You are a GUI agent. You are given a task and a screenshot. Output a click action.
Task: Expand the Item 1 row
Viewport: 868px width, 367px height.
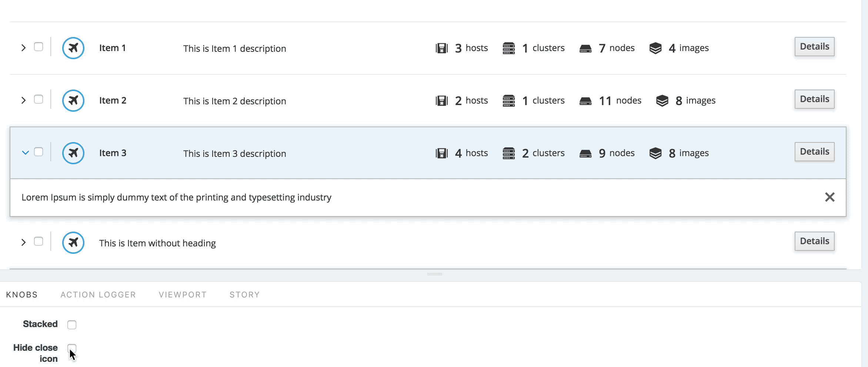[23, 48]
